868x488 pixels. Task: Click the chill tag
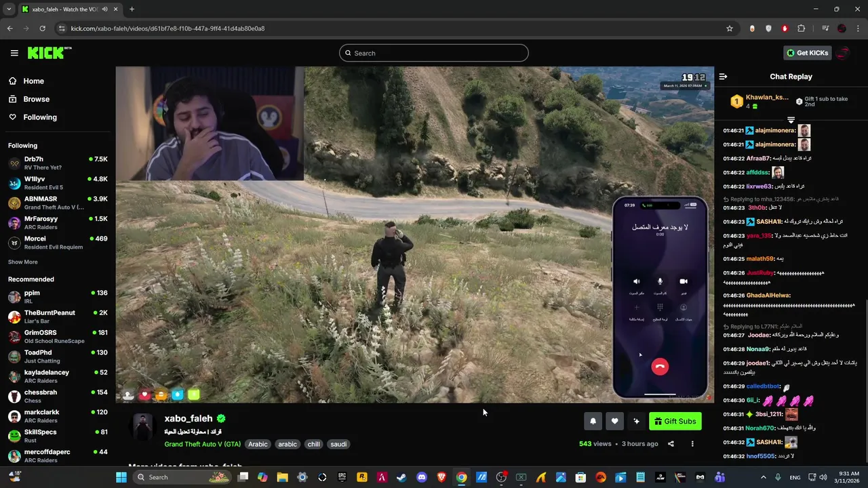coord(313,444)
